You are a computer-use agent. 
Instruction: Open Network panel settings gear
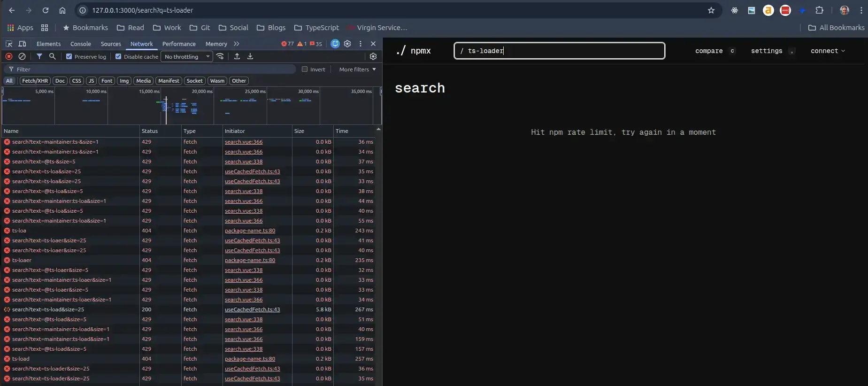pyautogui.click(x=373, y=56)
